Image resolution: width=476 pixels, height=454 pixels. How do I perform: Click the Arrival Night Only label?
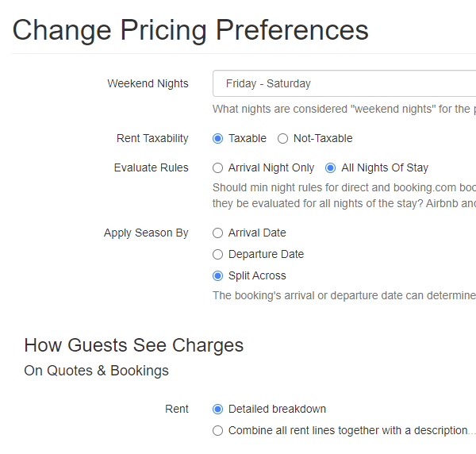(271, 168)
